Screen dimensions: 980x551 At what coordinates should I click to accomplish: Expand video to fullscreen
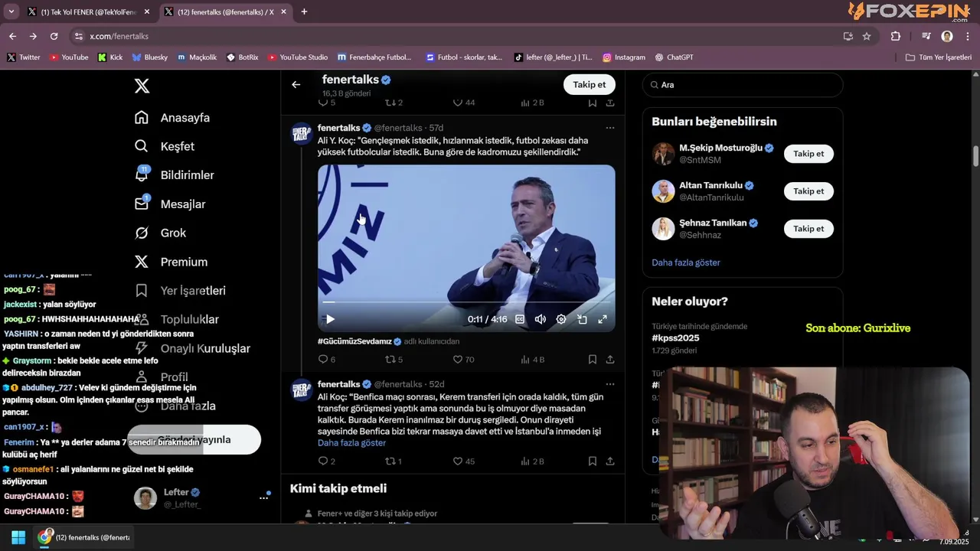coord(603,319)
